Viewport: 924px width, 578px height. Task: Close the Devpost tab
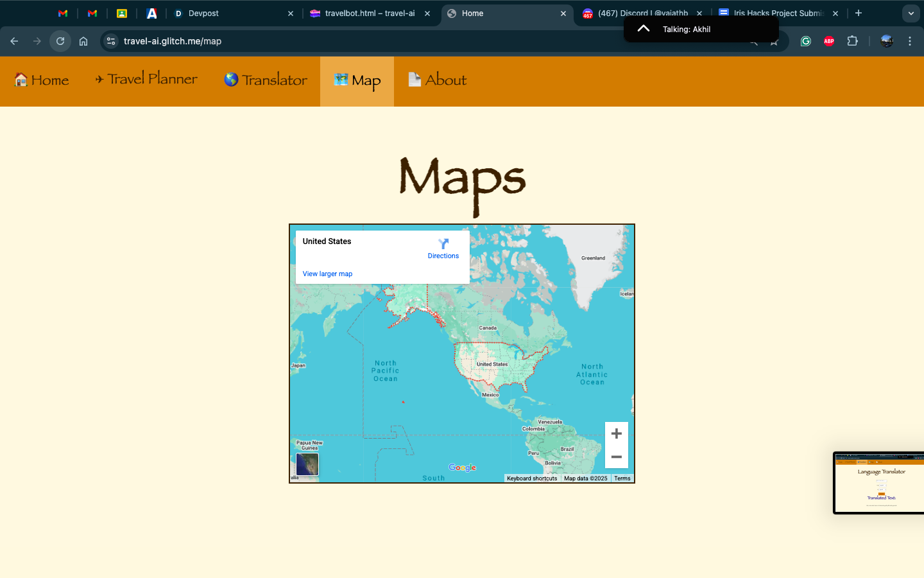coord(291,13)
